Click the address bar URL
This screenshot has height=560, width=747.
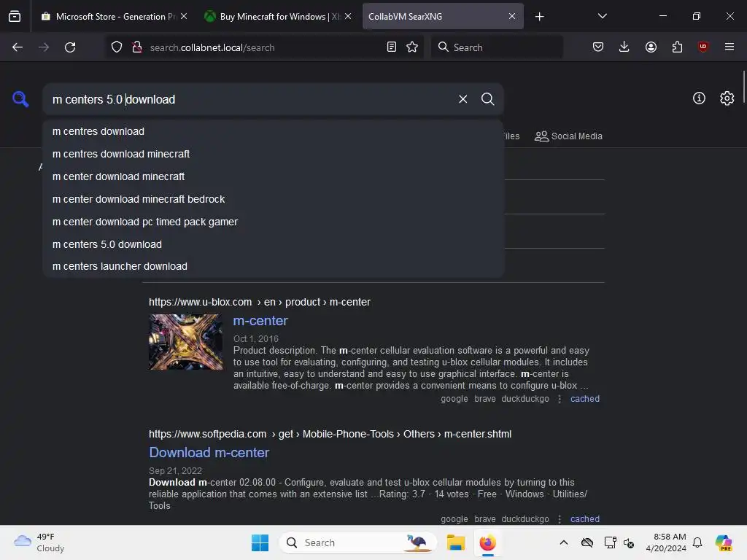(x=212, y=47)
